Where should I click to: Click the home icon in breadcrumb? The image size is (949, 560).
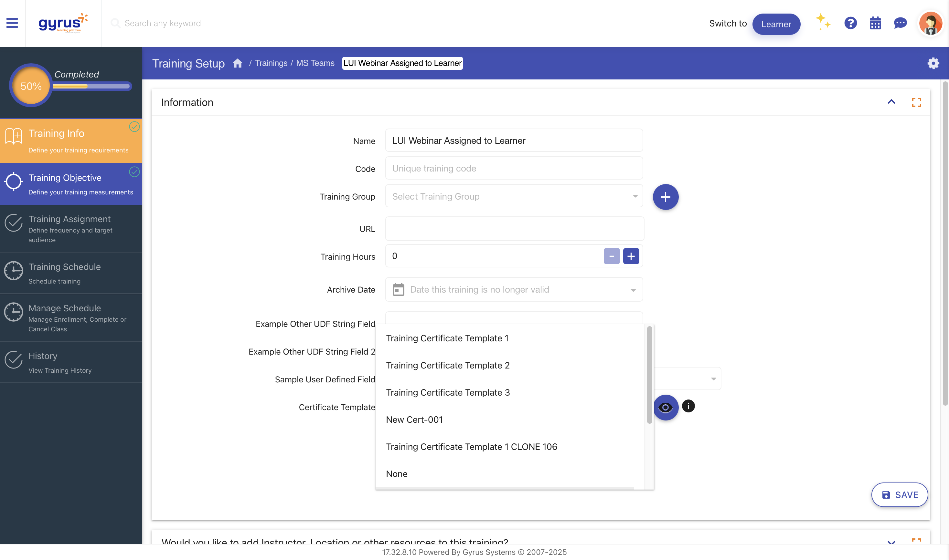[237, 63]
